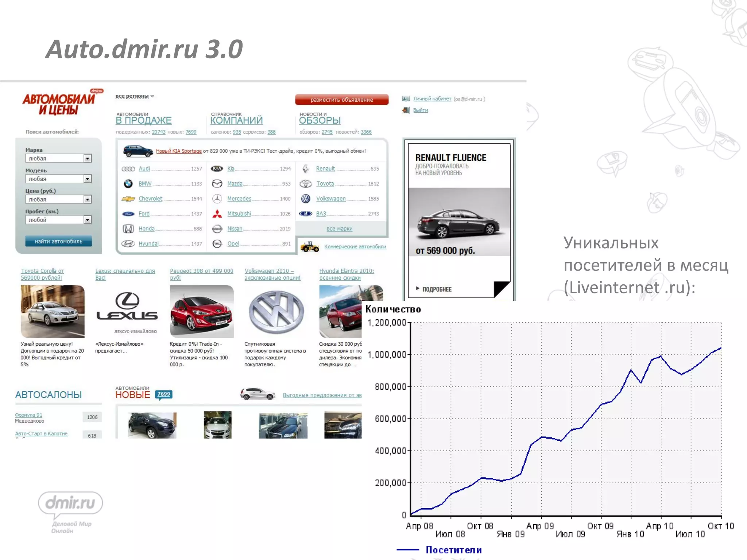Click the Выйти logout door icon
Screen dimensions: 747x560
406,110
